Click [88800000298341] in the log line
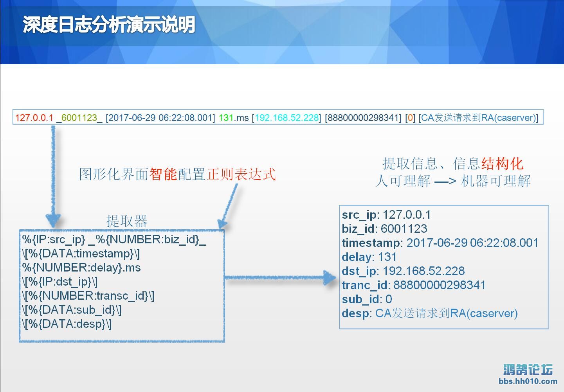 [363, 118]
